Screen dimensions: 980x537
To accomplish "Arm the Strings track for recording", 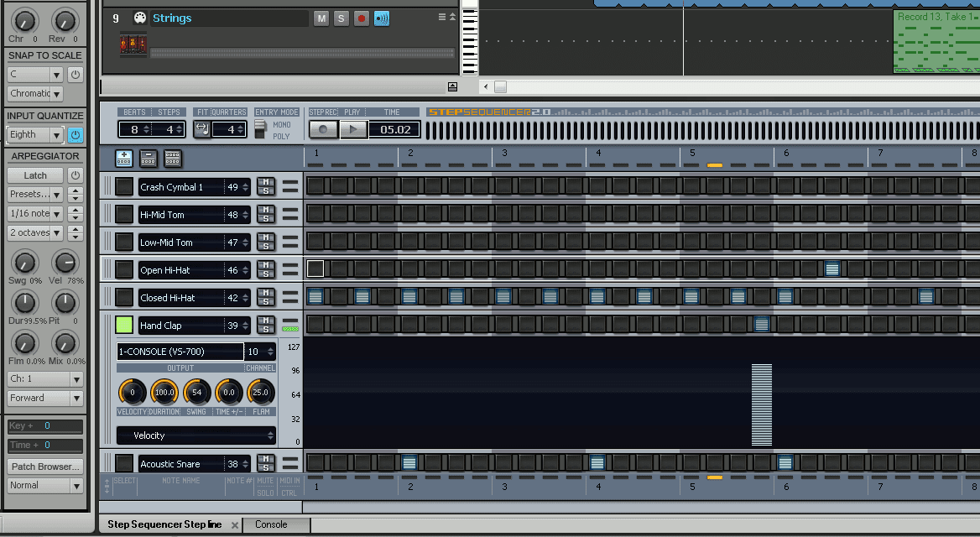I will (x=362, y=18).
